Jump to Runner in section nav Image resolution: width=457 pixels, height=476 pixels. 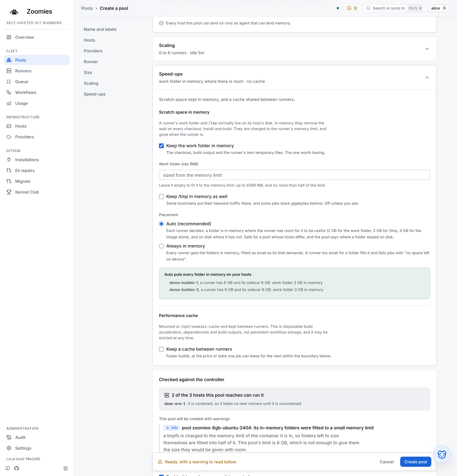(91, 62)
